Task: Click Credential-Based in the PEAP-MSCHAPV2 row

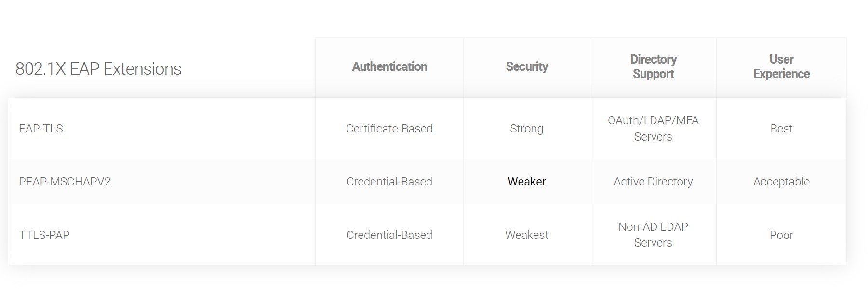Action: 389,182
